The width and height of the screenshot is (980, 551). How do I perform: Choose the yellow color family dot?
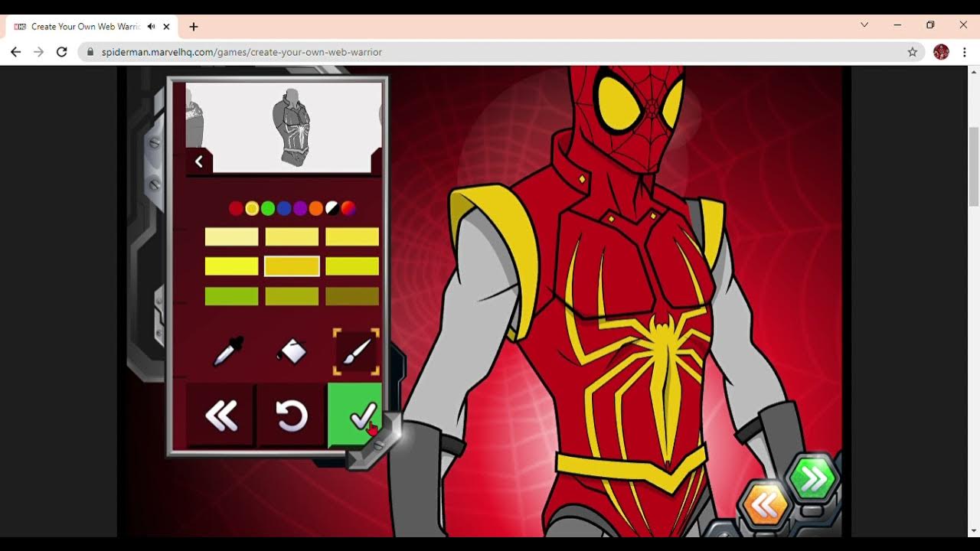click(x=252, y=208)
